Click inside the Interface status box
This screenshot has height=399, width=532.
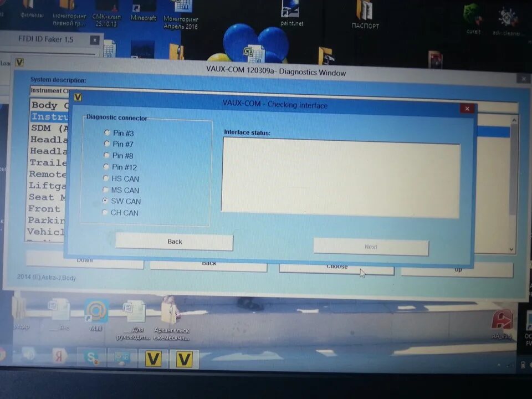[x=341, y=178]
